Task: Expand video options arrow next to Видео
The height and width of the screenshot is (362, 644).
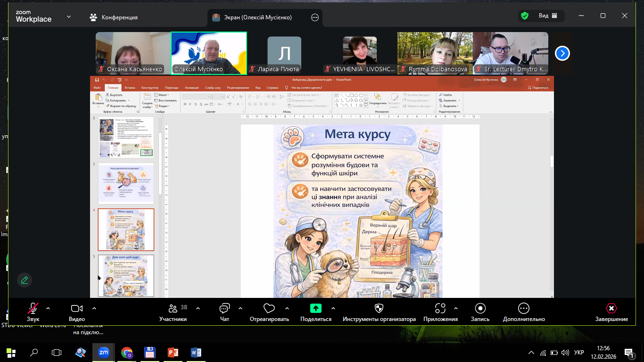Action: (x=94, y=308)
